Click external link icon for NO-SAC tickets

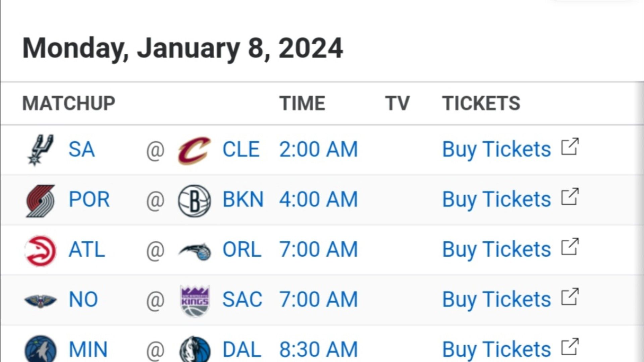[x=570, y=297]
